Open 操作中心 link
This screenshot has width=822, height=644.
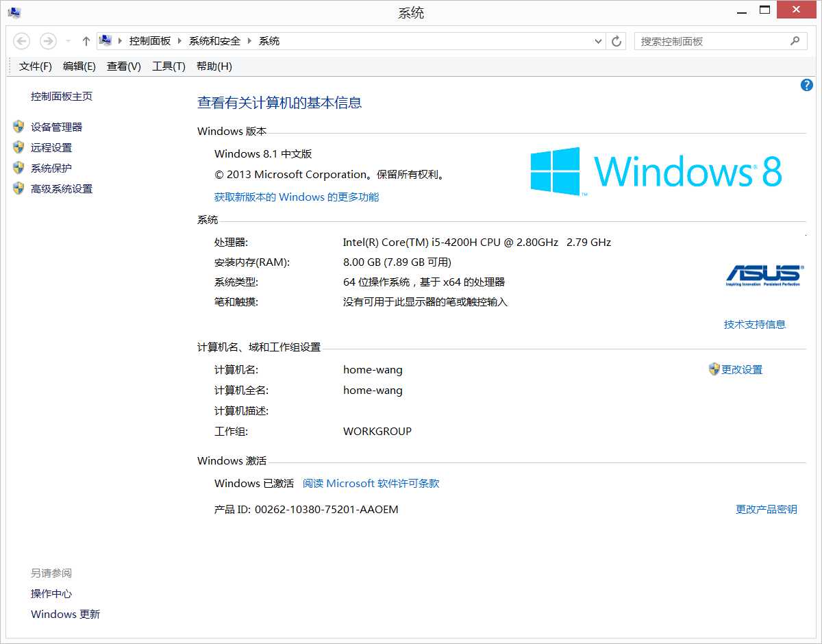point(51,594)
